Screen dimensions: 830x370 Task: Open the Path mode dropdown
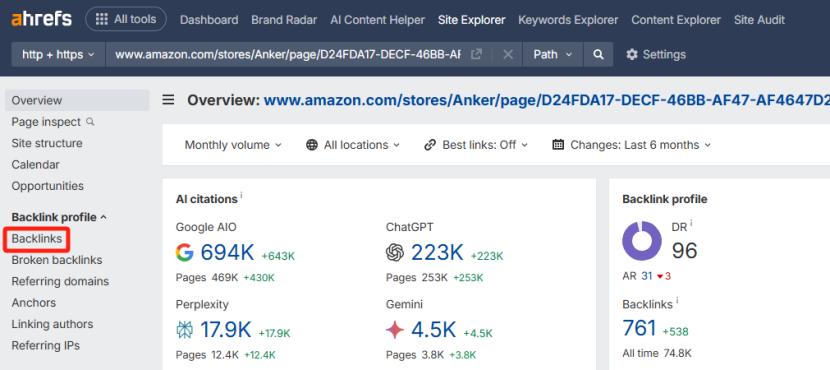coord(553,55)
